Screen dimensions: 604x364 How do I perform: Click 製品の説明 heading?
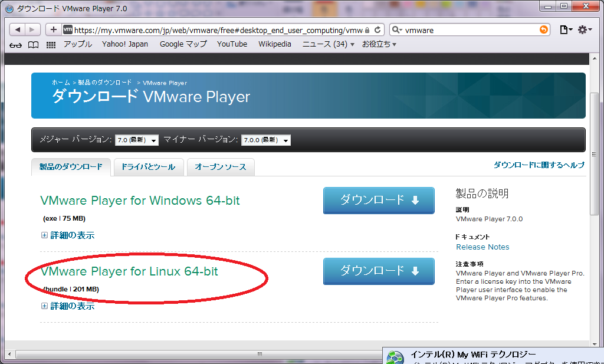[482, 193]
